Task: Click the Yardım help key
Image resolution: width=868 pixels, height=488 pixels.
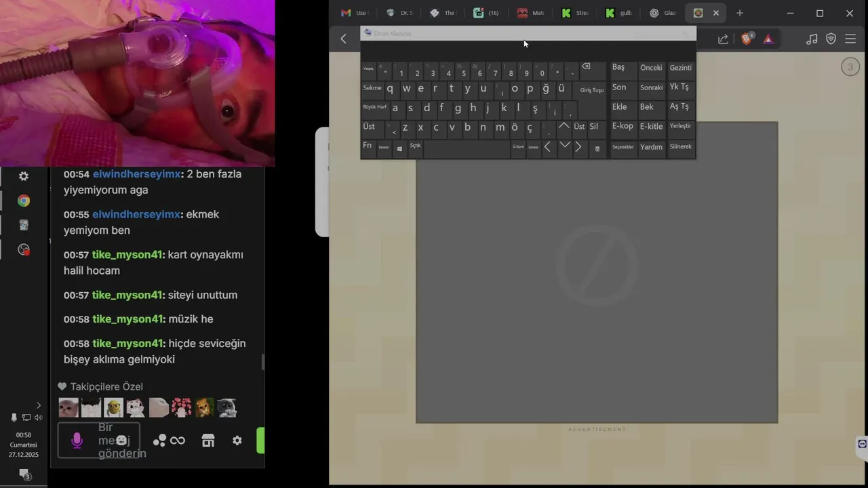Action: (x=652, y=148)
